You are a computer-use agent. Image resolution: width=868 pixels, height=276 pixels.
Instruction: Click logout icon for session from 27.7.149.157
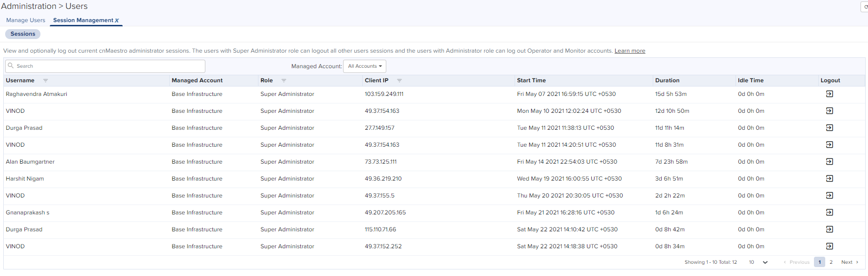(x=829, y=128)
